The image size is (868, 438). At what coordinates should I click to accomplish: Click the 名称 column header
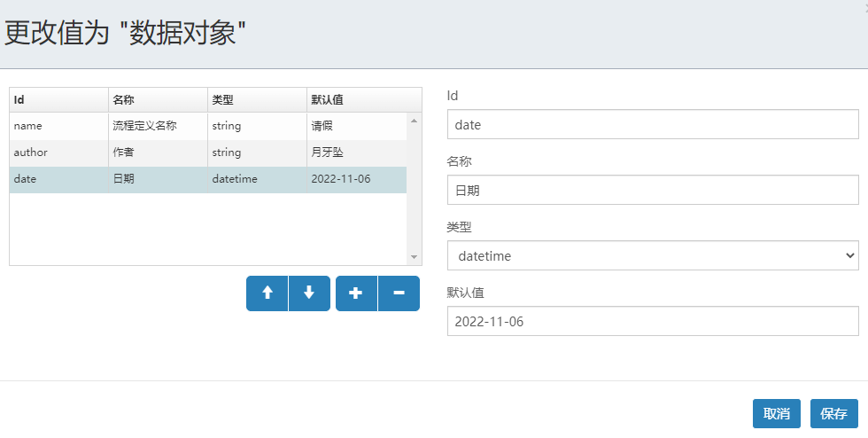point(158,100)
